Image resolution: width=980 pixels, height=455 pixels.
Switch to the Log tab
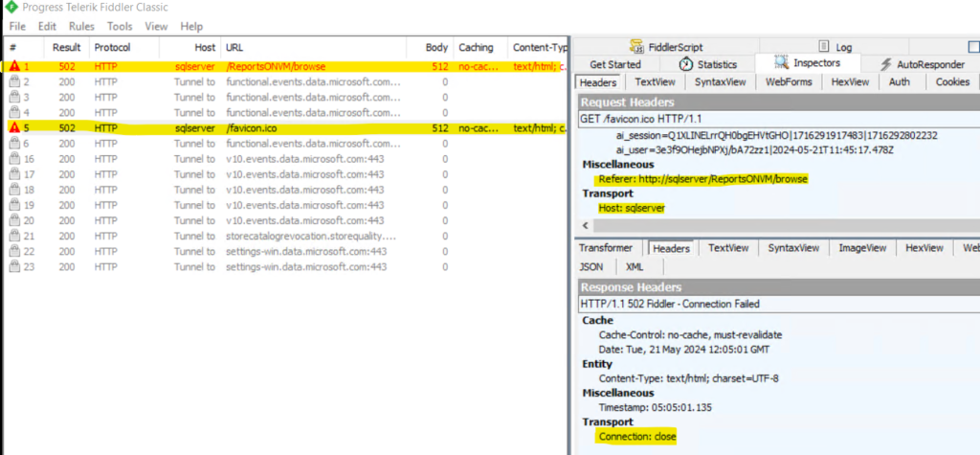tap(835, 47)
